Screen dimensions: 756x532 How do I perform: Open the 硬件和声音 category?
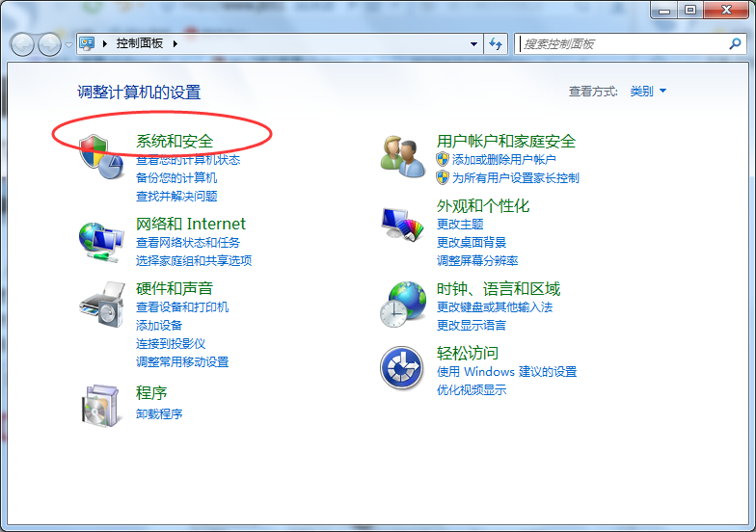(175, 289)
